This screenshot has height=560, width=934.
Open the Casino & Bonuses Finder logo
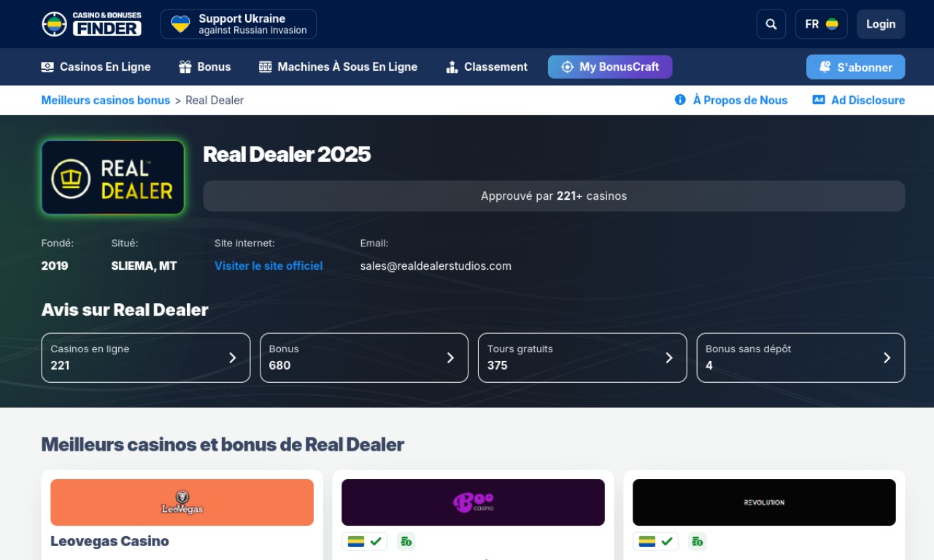coord(92,24)
